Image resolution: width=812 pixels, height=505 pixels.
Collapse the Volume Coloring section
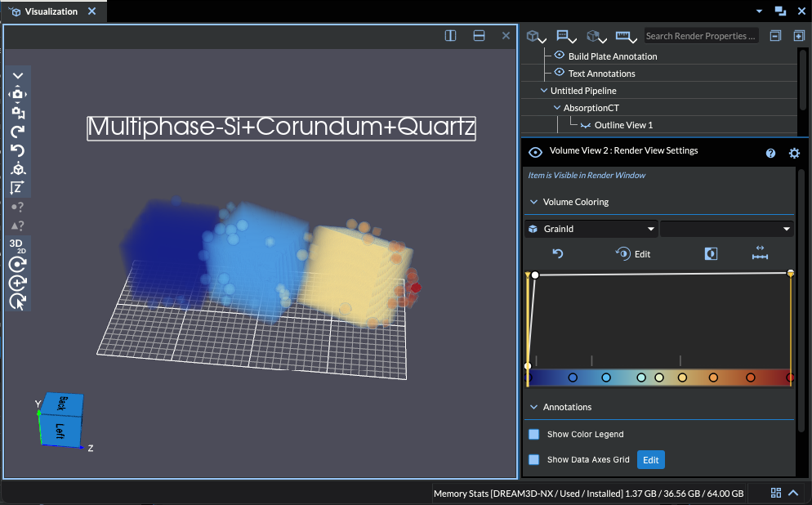coord(534,202)
